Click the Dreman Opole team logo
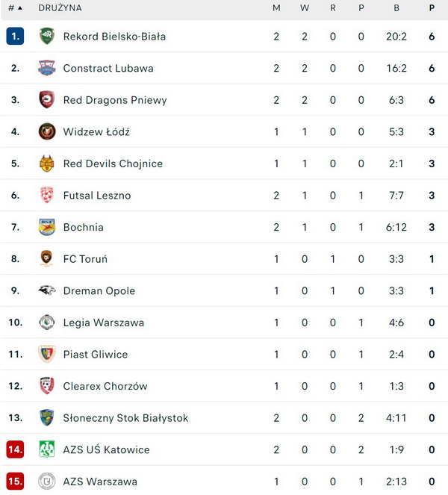The width and height of the screenshot is (448, 495). (47, 290)
